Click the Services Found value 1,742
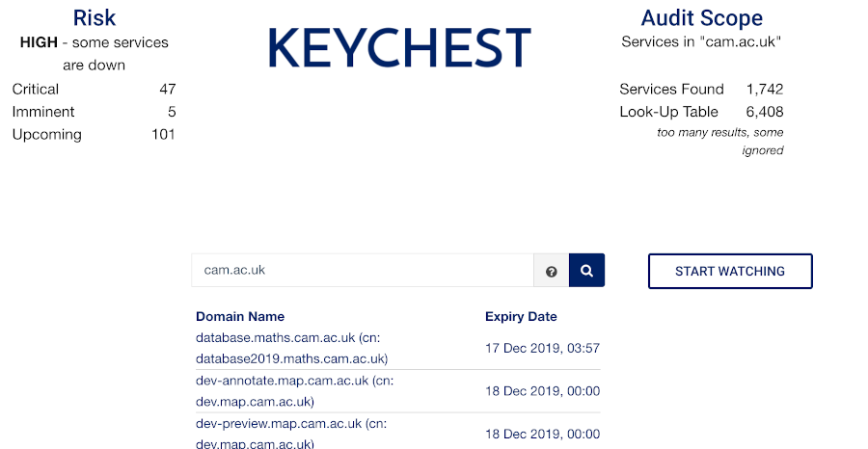The width and height of the screenshot is (868, 449). (765, 89)
